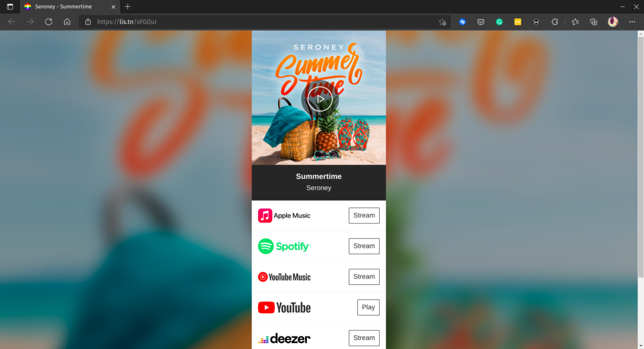Click the Apple Music logo
This screenshot has height=349, width=644.
(x=284, y=216)
